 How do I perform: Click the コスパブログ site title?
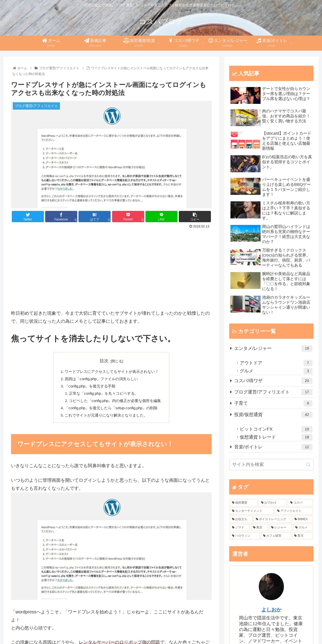pyautogui.click(x=161, y=22)
